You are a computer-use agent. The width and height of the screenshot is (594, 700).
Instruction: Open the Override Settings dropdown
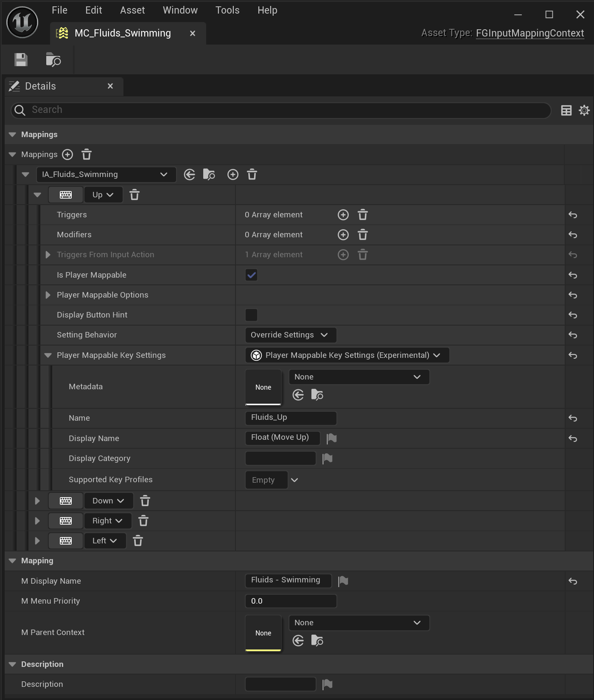point(291,335)
